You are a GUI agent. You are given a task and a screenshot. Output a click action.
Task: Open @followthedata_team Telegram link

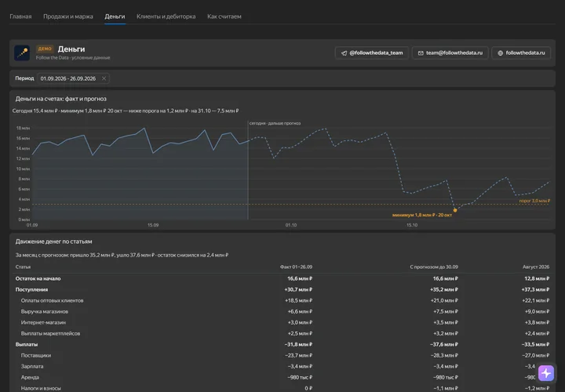click(x=371, y=53)
